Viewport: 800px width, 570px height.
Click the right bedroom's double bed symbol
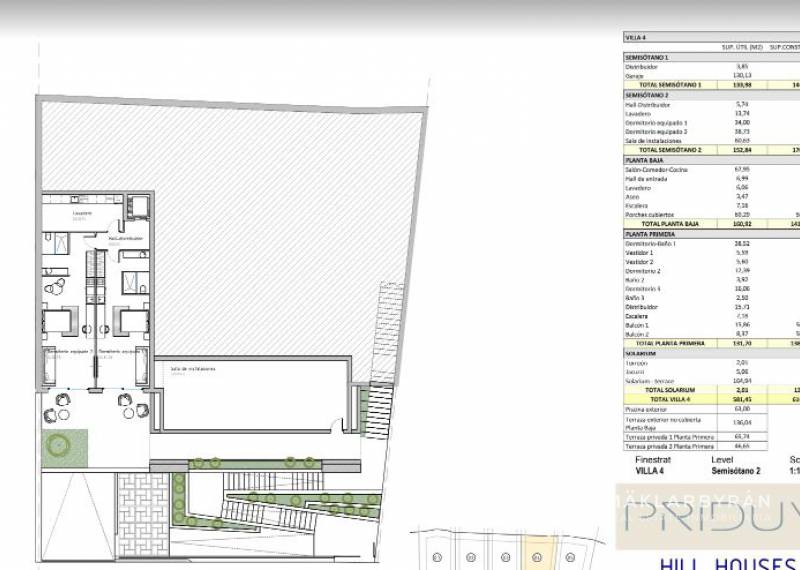click(130, 322)
